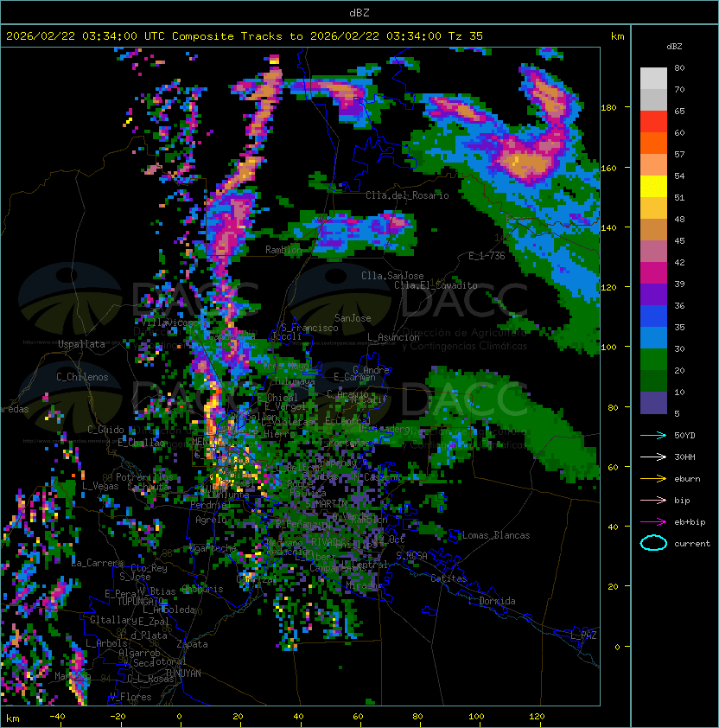Click the 'Rambion' map label
The height and width of the screenshot is (728, 719).
283,250
